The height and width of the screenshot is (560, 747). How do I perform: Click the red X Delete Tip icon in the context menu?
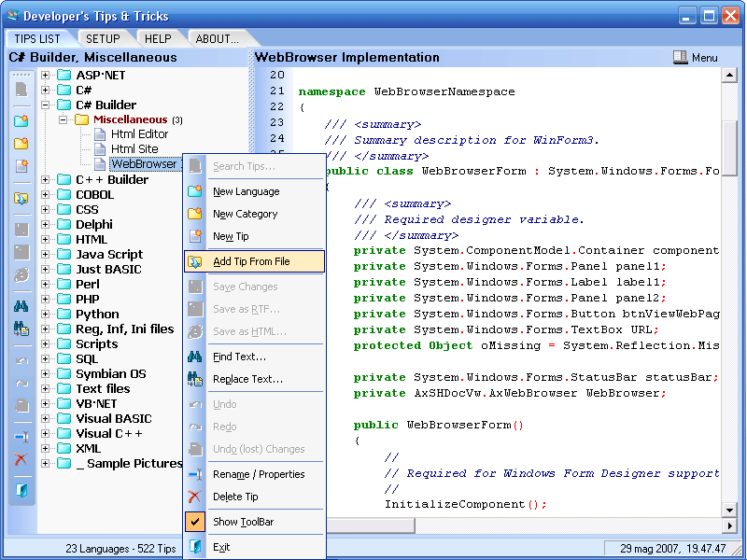(196, 497)
